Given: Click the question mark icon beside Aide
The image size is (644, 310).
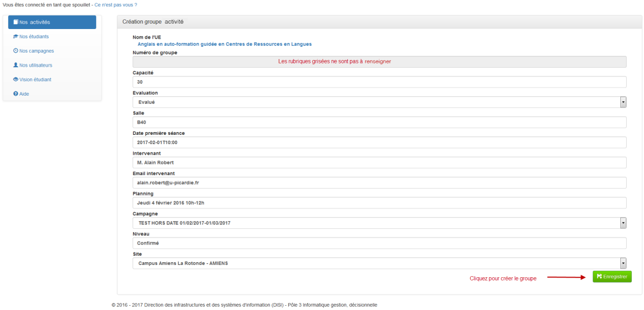Looking at the screenshot, I should (x=16, y=93).
